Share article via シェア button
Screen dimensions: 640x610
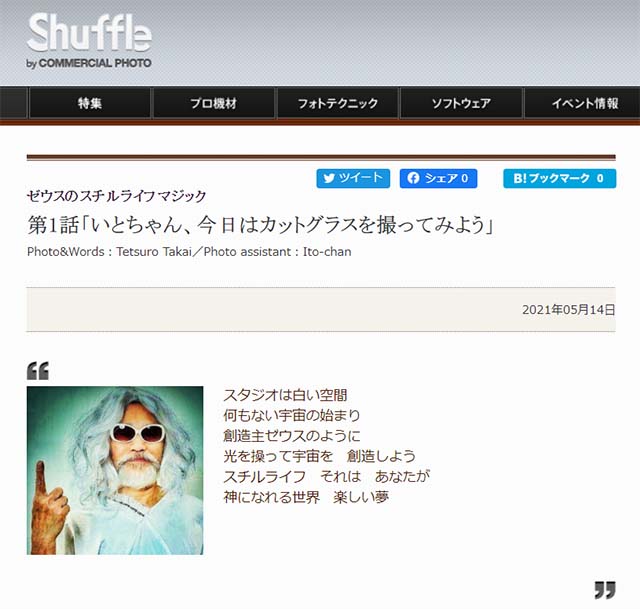[438, 178]
